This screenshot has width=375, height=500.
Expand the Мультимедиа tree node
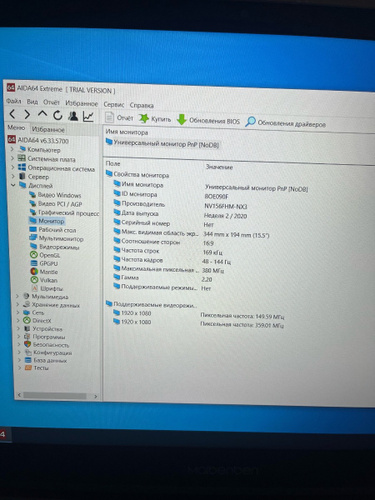click(x=17, y=296)
